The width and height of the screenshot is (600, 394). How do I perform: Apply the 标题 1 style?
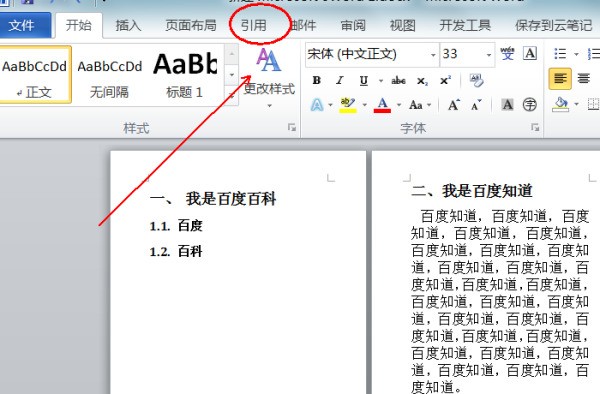click(185, 75)
